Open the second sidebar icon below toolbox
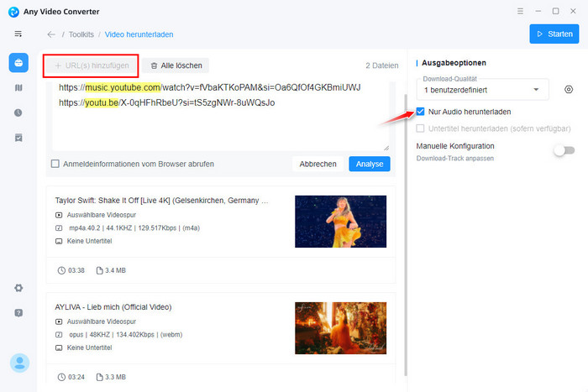This screenshot has height=392, width=588. coord(18,87)
